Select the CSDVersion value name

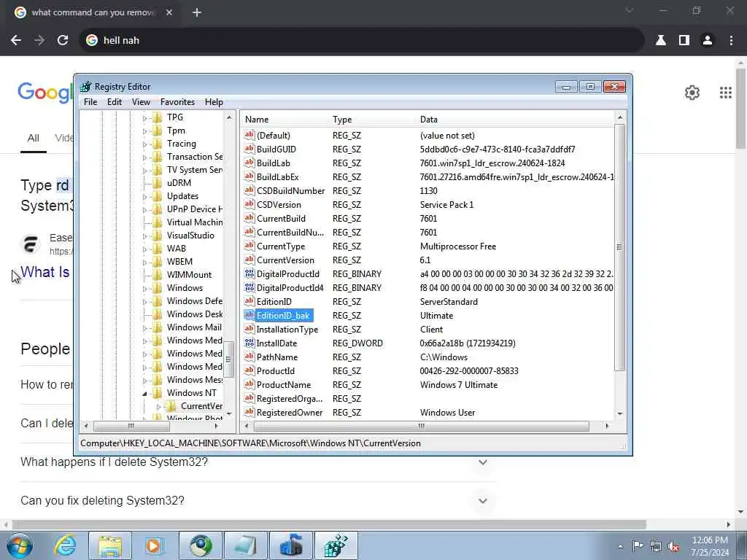(279, 205)
